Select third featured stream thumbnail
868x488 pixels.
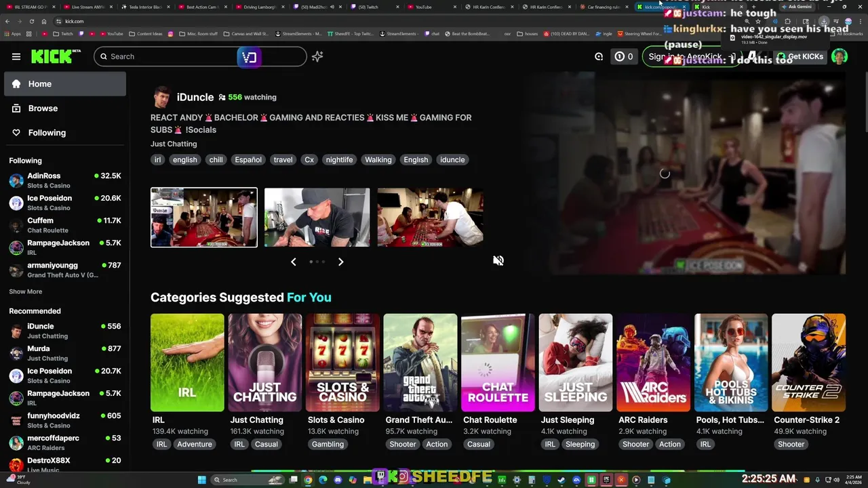click(431, 218)
